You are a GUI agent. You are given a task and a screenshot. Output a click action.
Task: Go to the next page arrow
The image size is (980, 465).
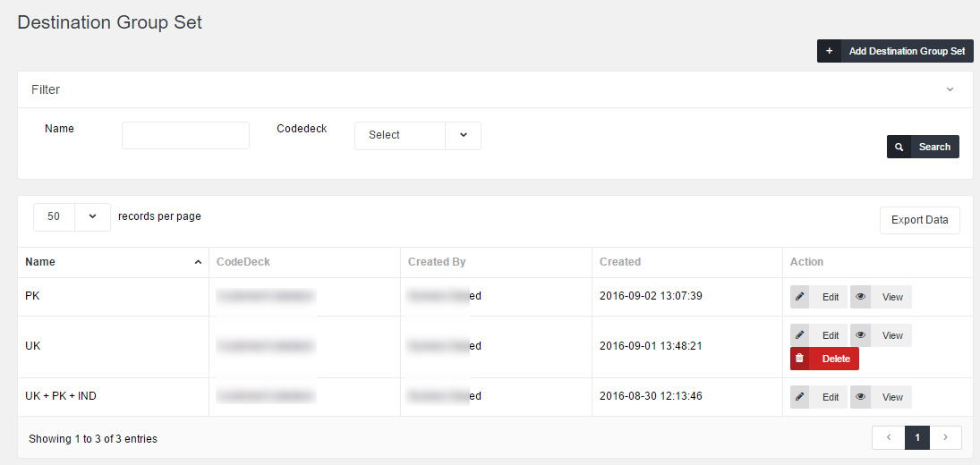pos(946,437)
